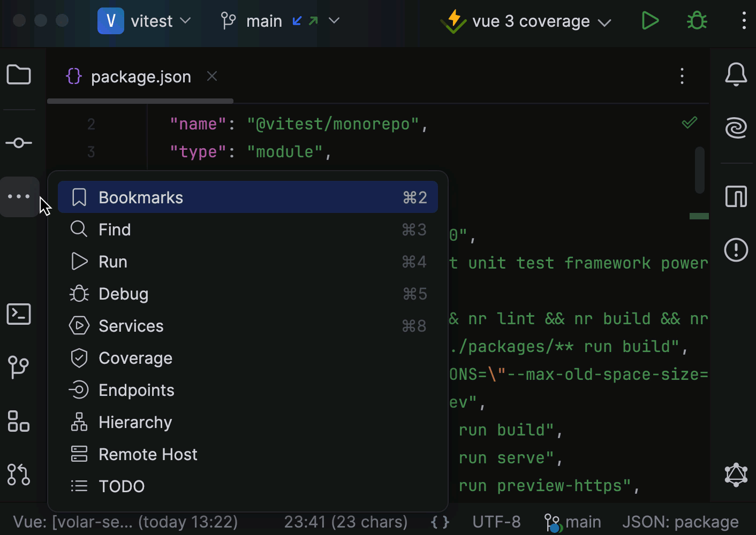Image resolution: width=756 pixels, height=535 pixels.
Task: Open the run configuration dropdown chevron
Action: tap(605, 22)
